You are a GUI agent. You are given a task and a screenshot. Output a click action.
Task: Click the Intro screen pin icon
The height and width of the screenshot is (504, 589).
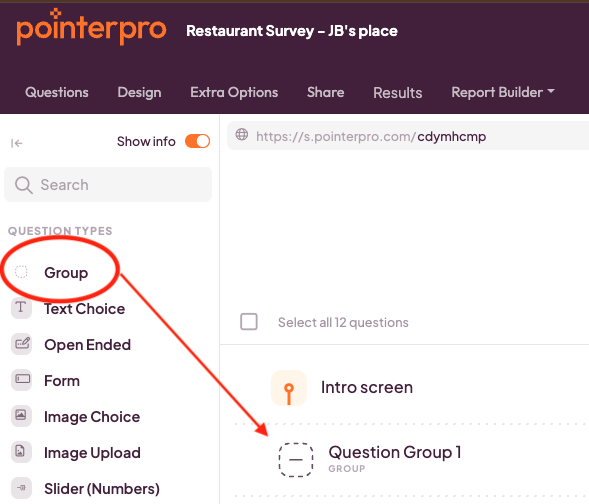289,388
